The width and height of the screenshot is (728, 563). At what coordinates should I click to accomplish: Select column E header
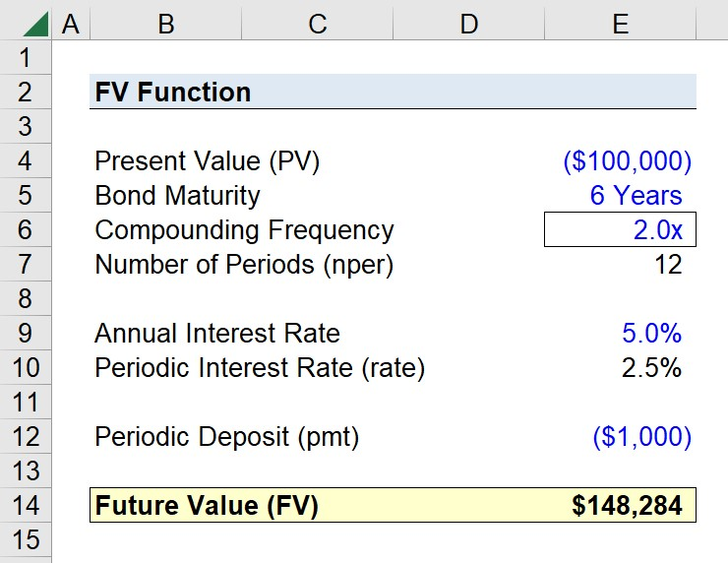620,23
